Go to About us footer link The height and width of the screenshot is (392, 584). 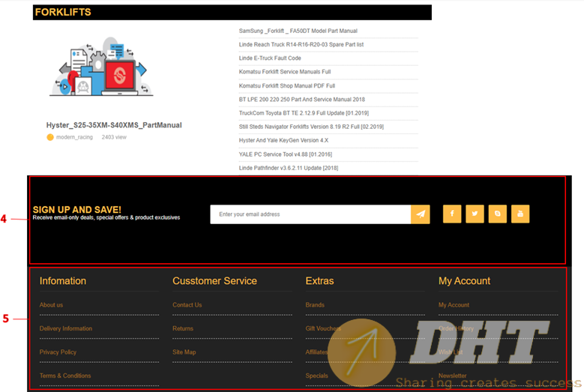[51, 305]
